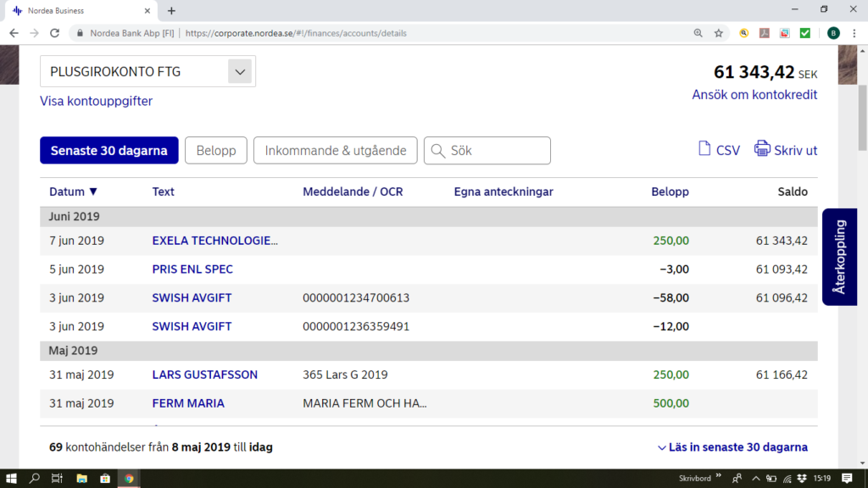Open the Chrome three-dot menu
Image resolution: width=868 pixels, height=488 pixels.
point(854,33)
